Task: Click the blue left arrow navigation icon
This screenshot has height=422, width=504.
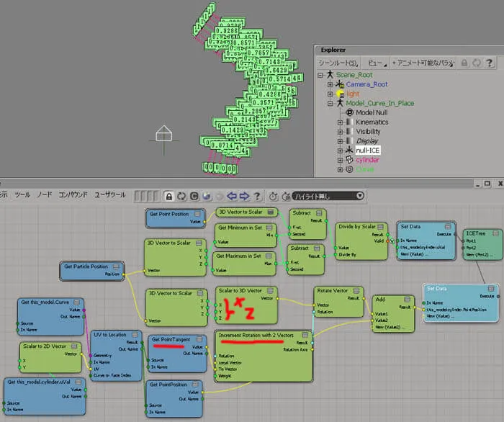Action: [232, 196]
